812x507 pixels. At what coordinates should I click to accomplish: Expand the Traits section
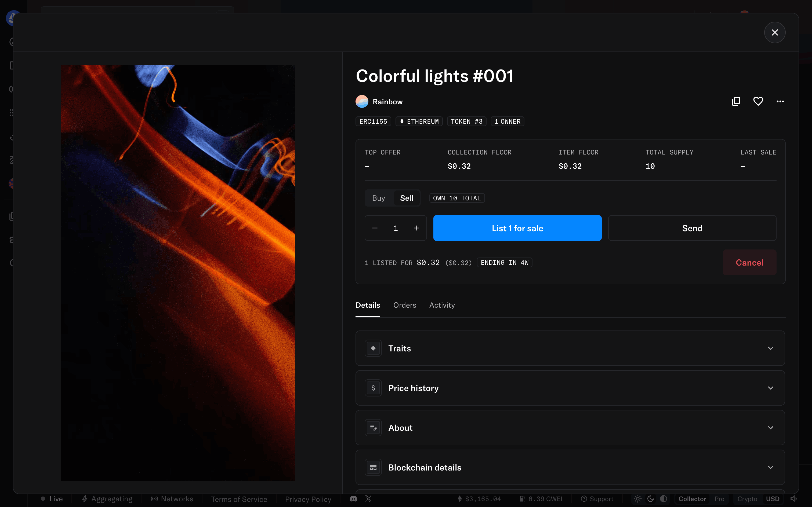click(570, 348)
